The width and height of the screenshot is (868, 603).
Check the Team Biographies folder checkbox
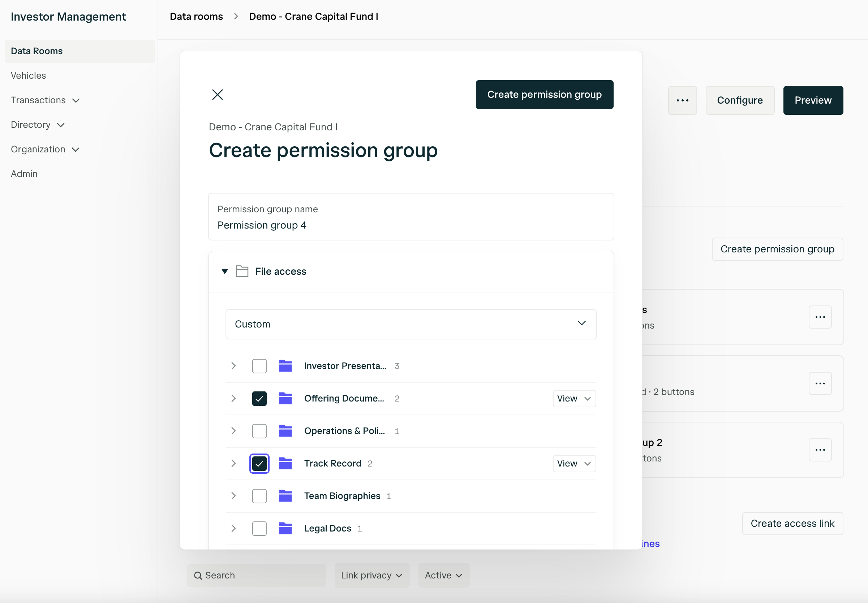point(259,496)
